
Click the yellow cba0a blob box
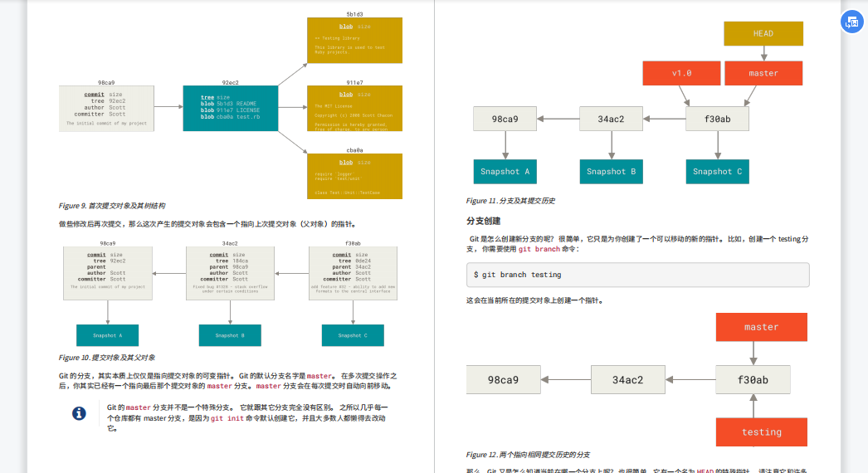(355, 176)
